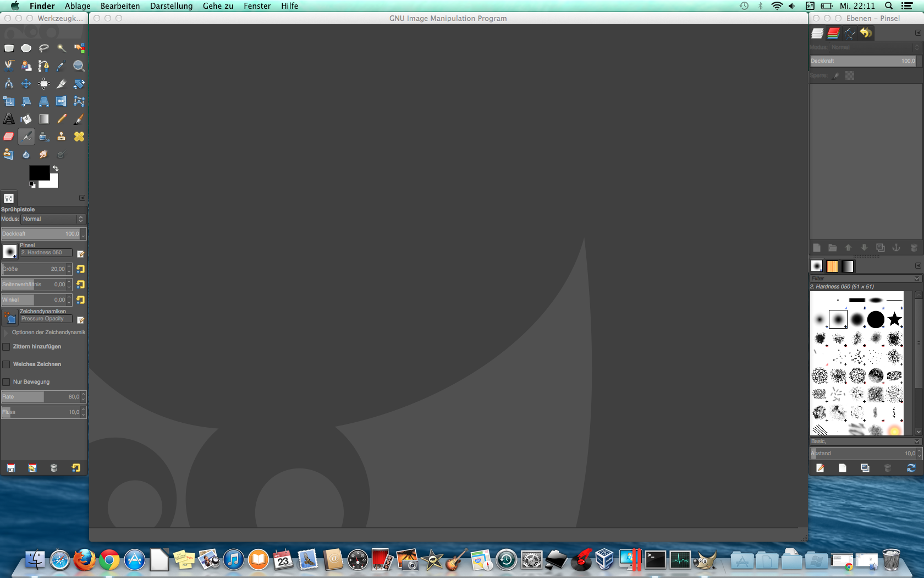The image size is (924, 578).
Task: Open the Modus dropdown in tool options
Action: [53, 219]
